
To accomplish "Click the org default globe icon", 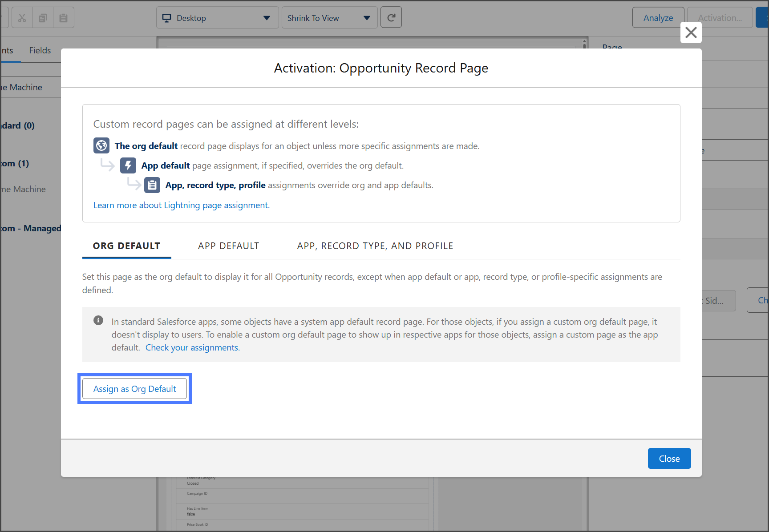I will point(101,145).
